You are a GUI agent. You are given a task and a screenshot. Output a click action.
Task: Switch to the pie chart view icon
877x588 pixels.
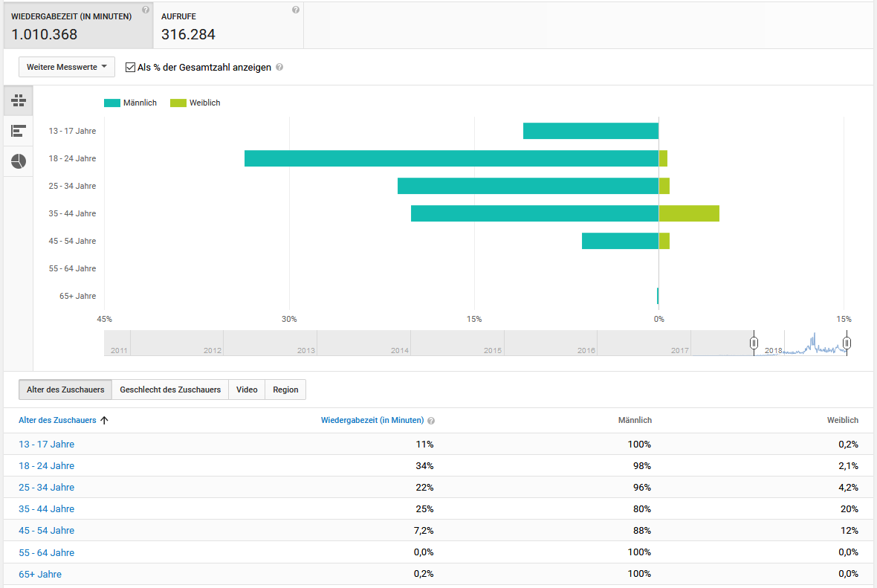(19, 161)
